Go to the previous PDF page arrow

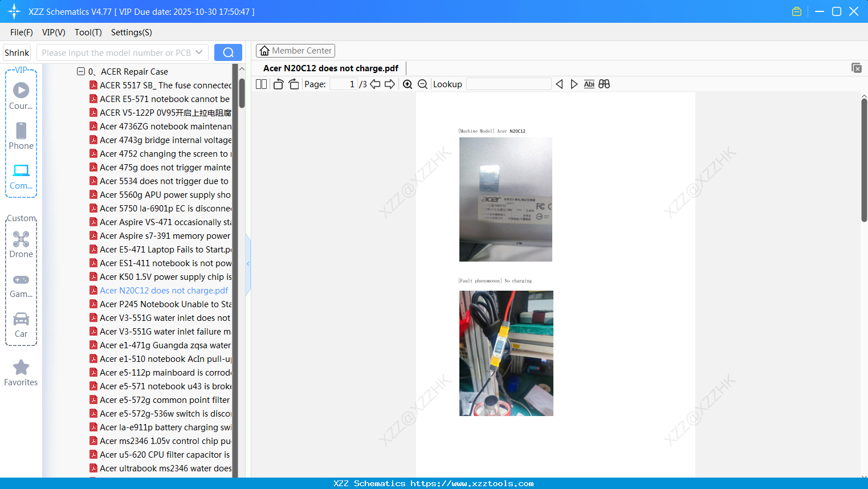(x=375, y=84)
